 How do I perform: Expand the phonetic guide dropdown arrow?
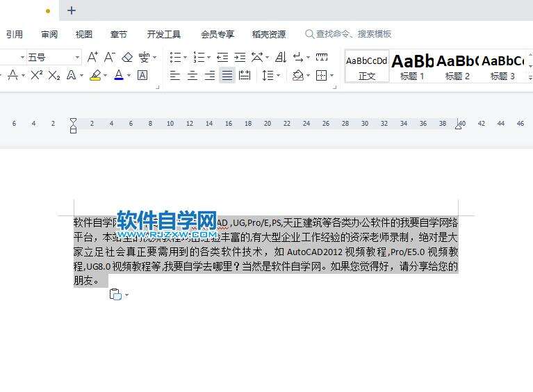pyautogui.click(x=155, y=57)
